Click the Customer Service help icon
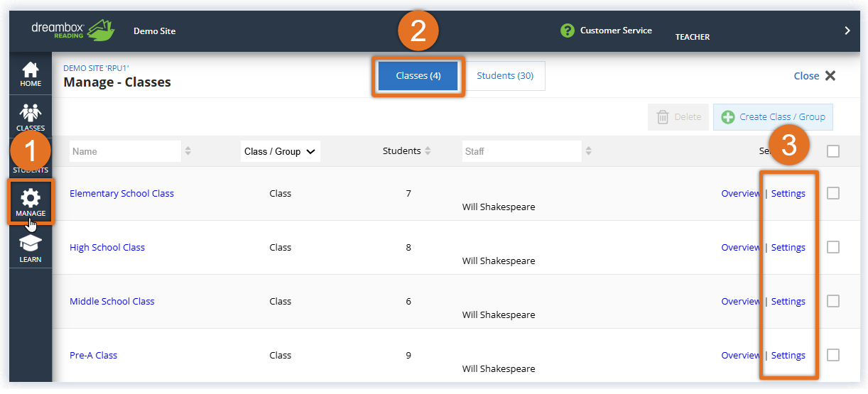 (567, 31)
